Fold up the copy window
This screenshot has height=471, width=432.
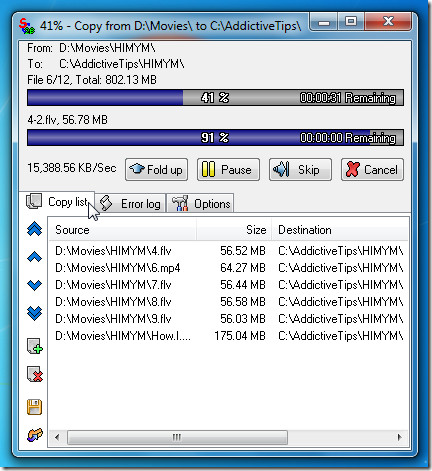point(156,170)
